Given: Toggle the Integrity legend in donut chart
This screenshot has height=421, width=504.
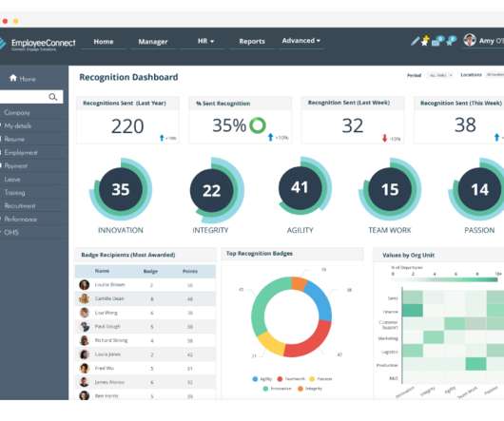Looking at the screenshot, I should click(x=310, y=389).
